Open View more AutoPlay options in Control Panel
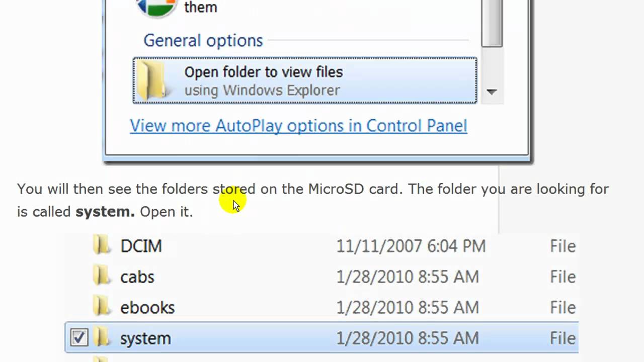The height and width of the screenshot is (362, 644). [x=298, y=126]
